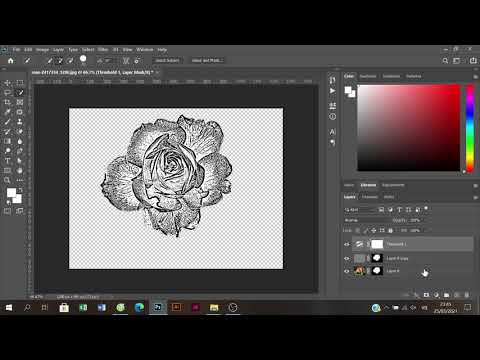The height and width of the screenshot is (360, 480).
Task: Toggle Lock position
Action: point(374,230)
